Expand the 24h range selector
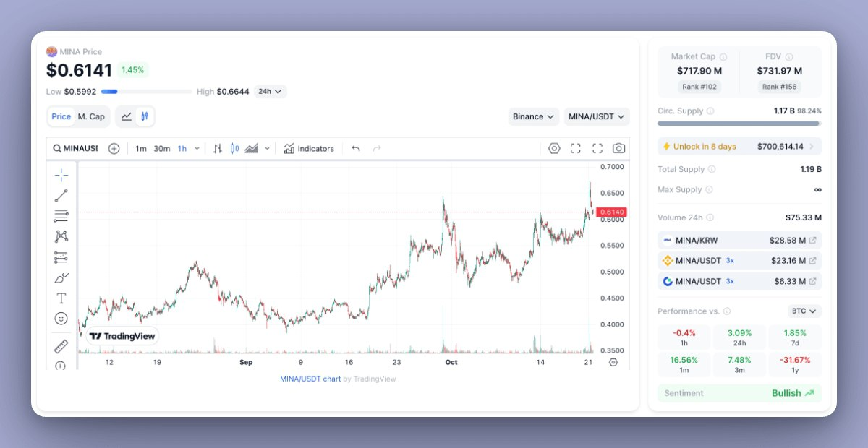Image resolution: width=868 pixels, height=448 pixels. point(270,92)
